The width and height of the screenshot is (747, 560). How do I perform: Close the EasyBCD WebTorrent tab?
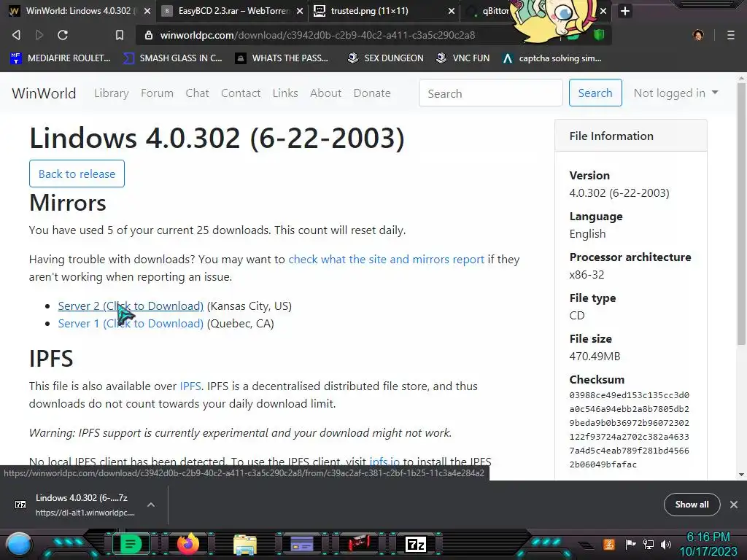300,11
